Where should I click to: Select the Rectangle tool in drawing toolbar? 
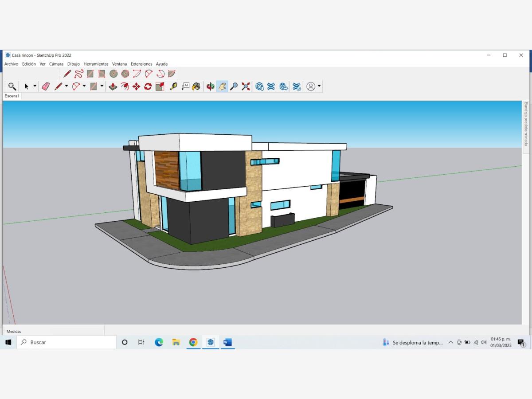90,74
